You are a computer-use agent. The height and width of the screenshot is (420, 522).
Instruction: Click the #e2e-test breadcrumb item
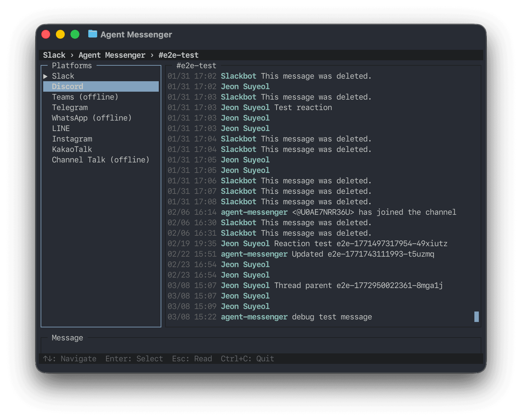178,55
